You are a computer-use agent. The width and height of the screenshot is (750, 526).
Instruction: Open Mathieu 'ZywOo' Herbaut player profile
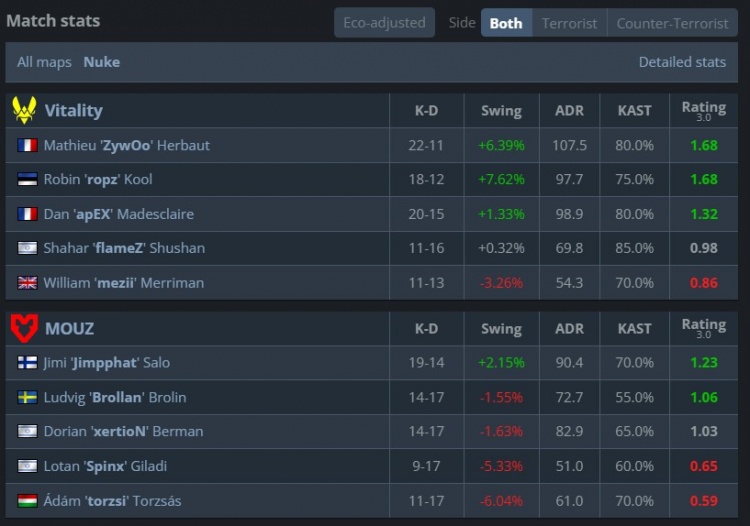(x=126, y=146)
